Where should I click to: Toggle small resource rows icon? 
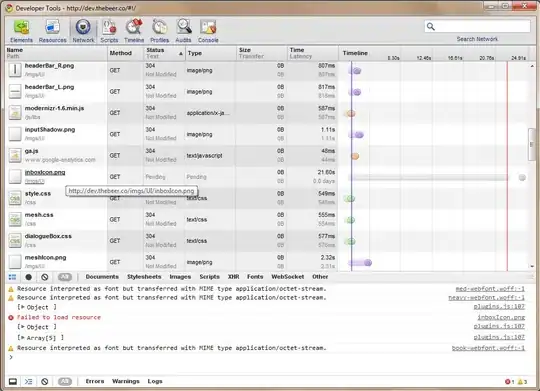pos(12,277)
